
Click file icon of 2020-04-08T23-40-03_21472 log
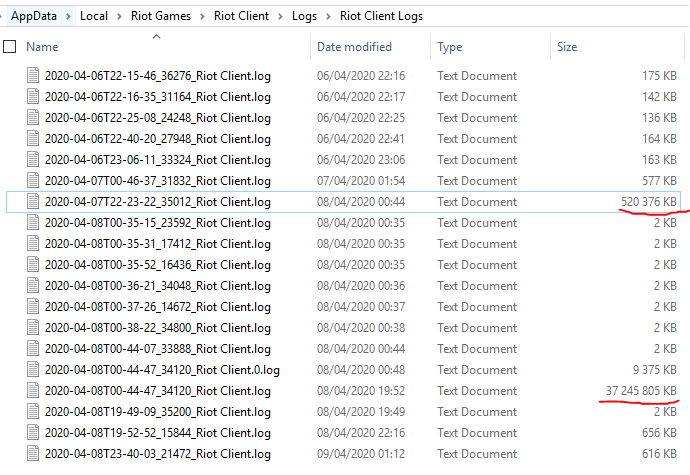[33, 453]
